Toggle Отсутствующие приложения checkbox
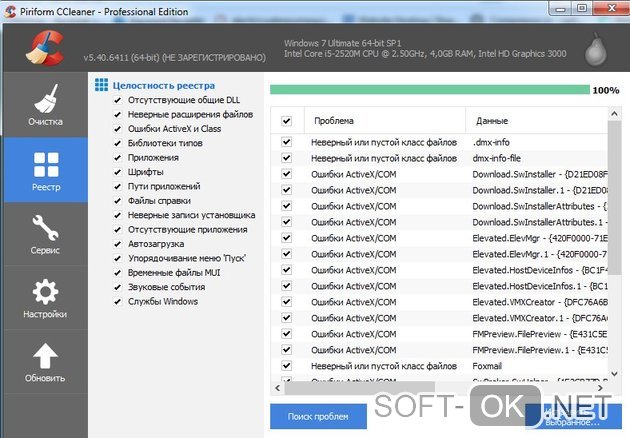Viewport: 630px width, 438px height. point(117,229)
